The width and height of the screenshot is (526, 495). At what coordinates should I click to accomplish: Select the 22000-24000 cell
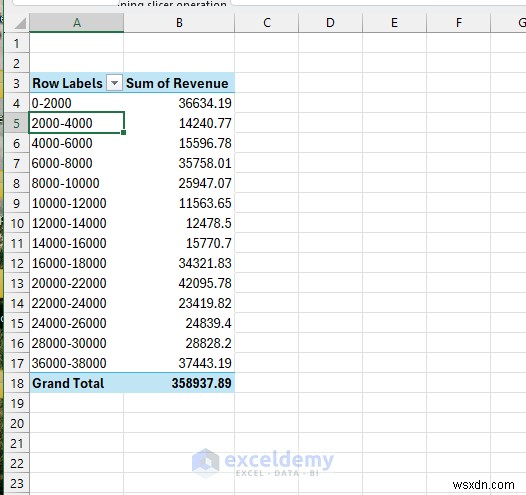tap(77, 303)
